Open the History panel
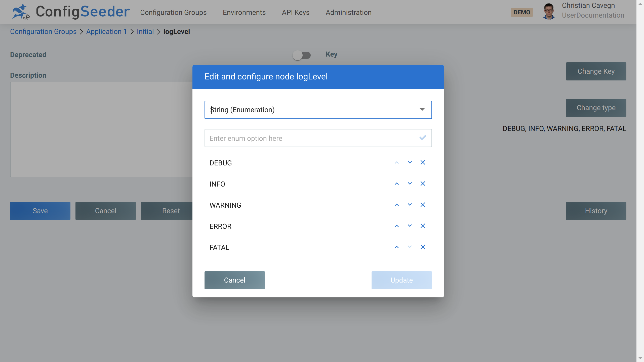This screenshot has height=362, width=644. [x=596, y=211]
